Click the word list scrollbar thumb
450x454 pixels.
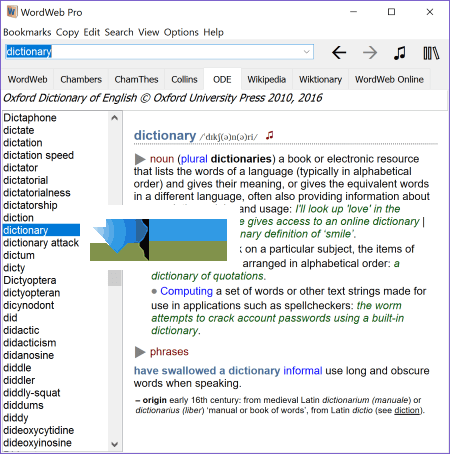click(114, 278)
